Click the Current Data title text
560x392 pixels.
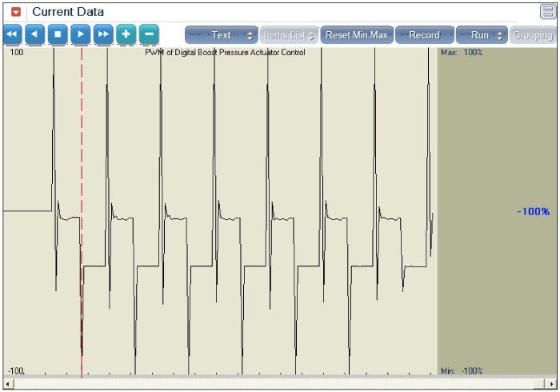pyautogui.click(x=68, y=12)
